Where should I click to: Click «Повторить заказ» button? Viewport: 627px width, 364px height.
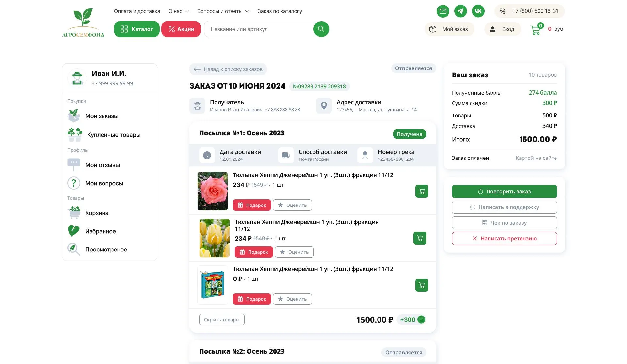pyautogui.click(x=504, y=191)
